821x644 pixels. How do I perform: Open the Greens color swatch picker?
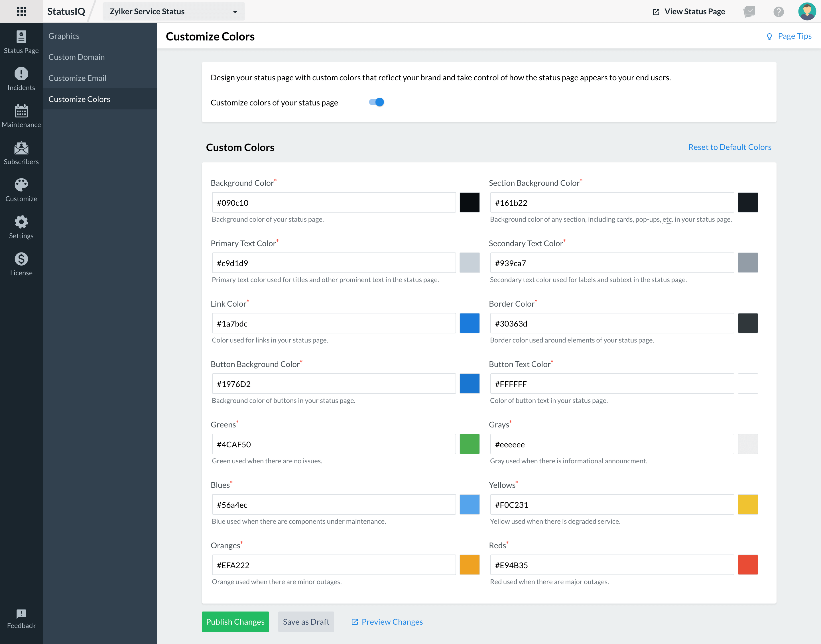pos(470,444)
